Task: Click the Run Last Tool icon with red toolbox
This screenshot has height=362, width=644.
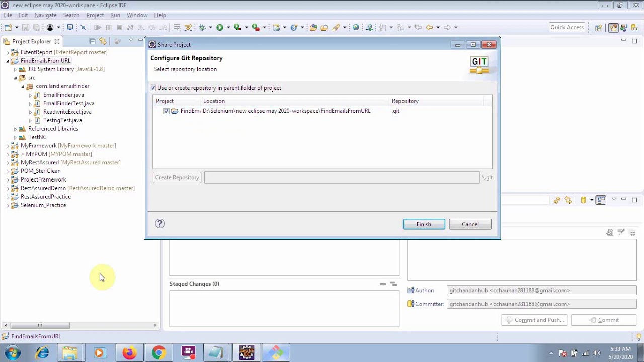Action: click(x=256, y=28)
